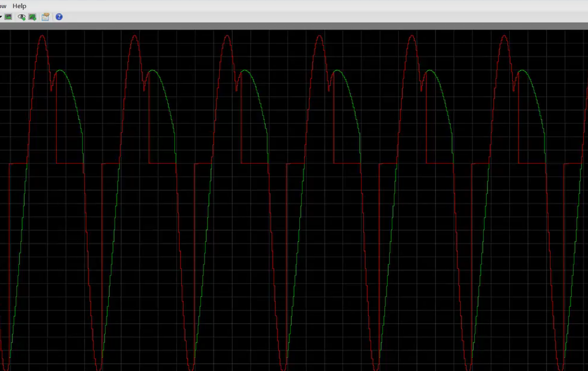Click the notch between first red peak and green hump
This screenshot has width=588, height=371.
tap(51, 89)
